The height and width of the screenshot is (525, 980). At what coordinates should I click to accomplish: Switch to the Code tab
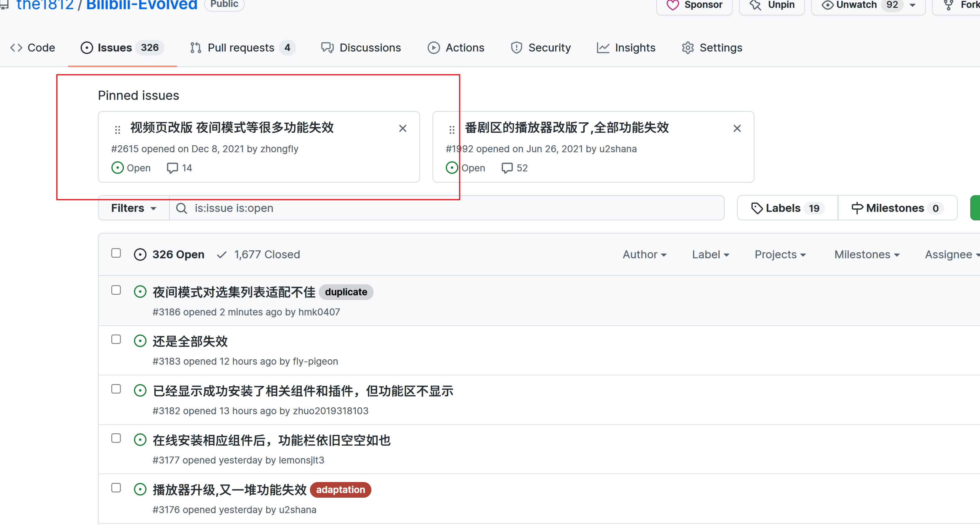point(33,47)
